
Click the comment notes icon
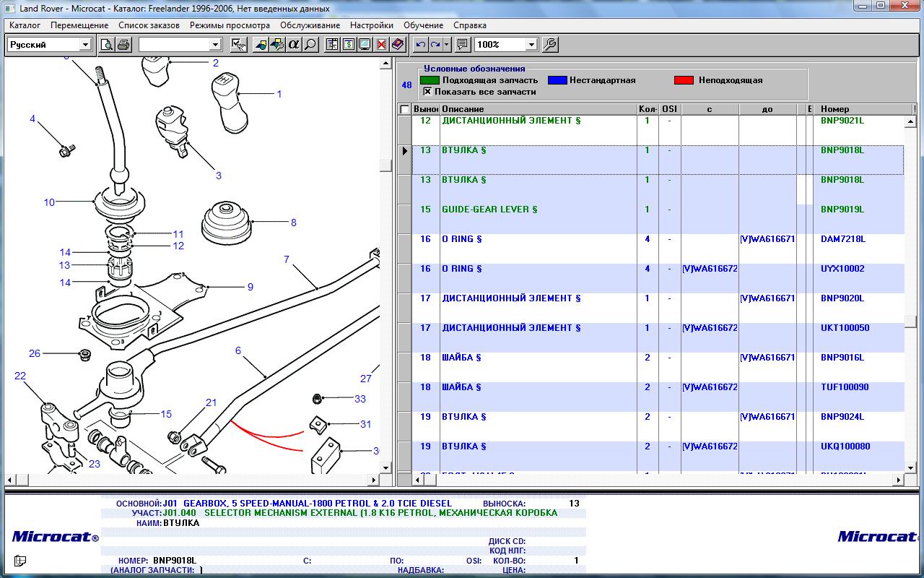463,45
